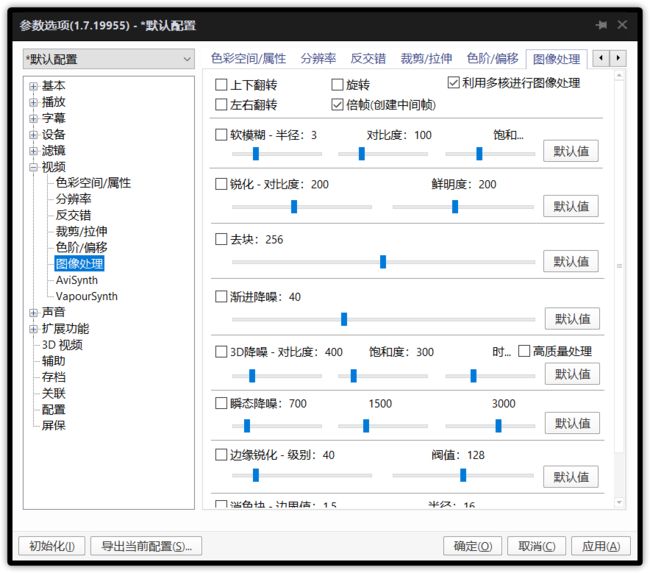Open the 默认配置 profile dropdown
The height and width of the screenshot is (573, 650).
[109, 59]
